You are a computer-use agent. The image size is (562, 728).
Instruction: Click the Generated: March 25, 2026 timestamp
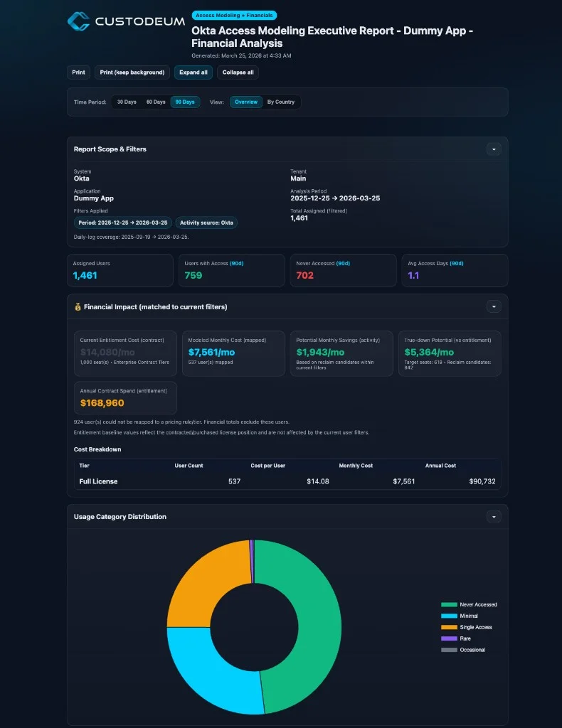241,55
